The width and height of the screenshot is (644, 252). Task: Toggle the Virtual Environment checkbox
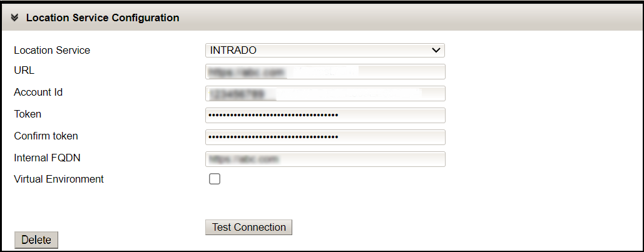(215, 179)
